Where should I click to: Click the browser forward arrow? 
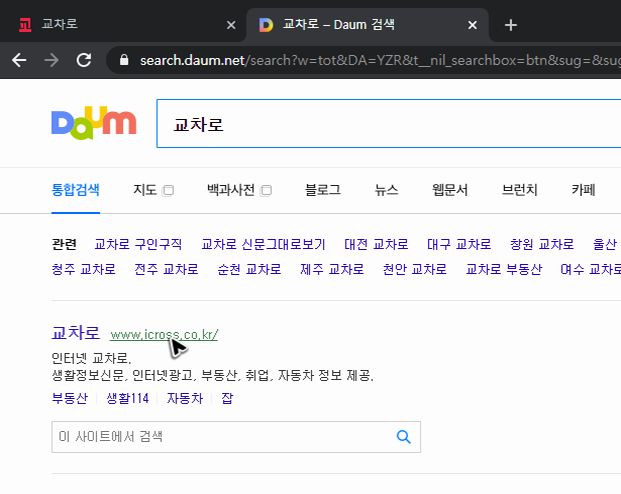(51, 60)
